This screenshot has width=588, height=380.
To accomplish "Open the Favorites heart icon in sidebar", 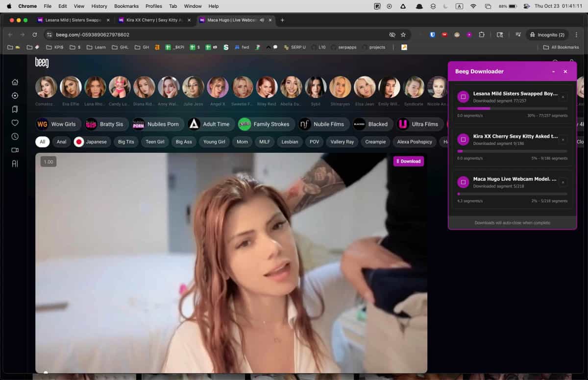I will click(x=15, y=123).
